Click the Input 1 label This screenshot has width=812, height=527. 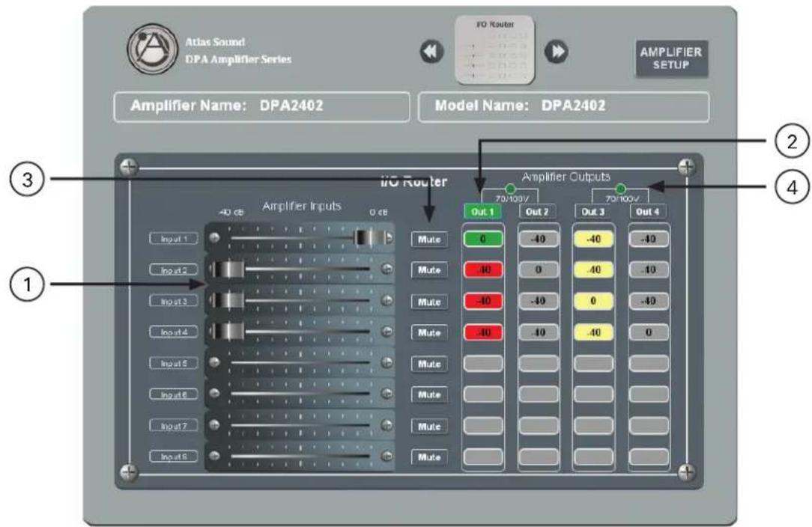pyautogui.click(x=174, y=239)
